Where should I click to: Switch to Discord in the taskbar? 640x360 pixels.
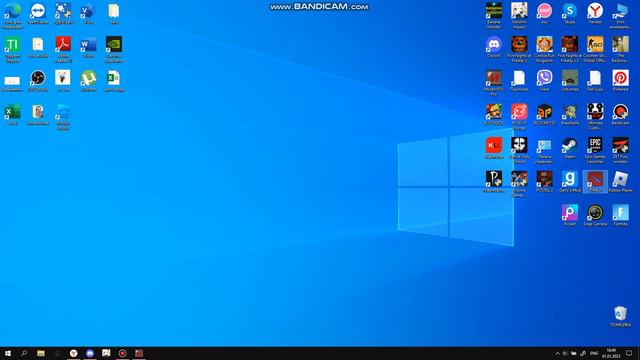(90, 353)
